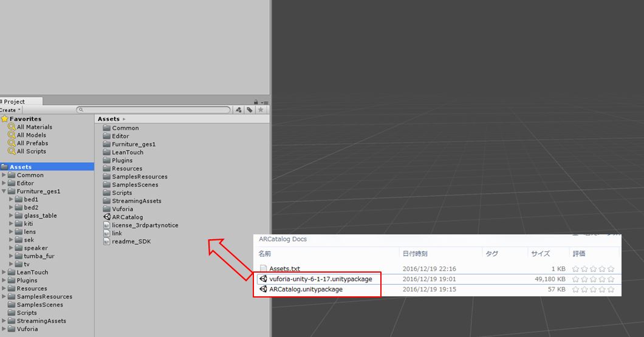Select SamplesResources folder in the Assets list pane

(135, 177)
